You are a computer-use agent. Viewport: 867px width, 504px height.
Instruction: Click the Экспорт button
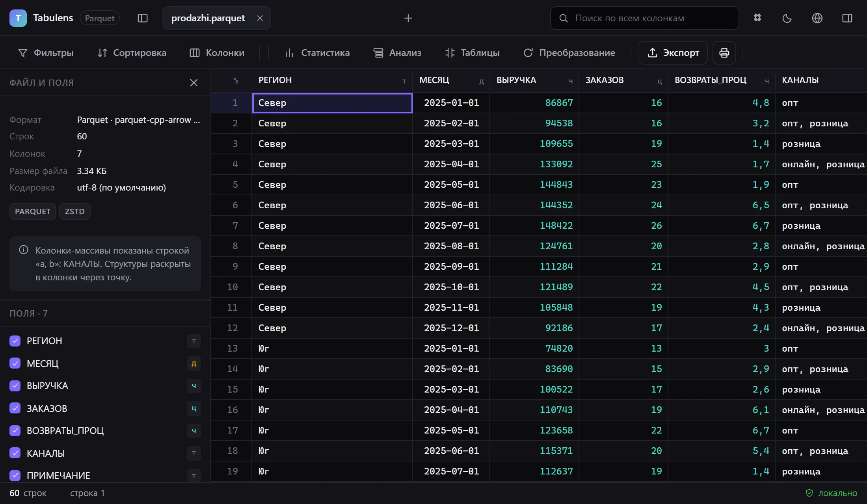(673, 53)
